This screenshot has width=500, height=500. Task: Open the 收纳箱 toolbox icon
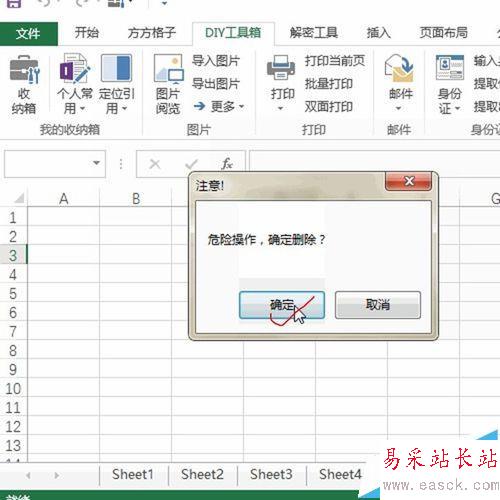coord(24,69)
